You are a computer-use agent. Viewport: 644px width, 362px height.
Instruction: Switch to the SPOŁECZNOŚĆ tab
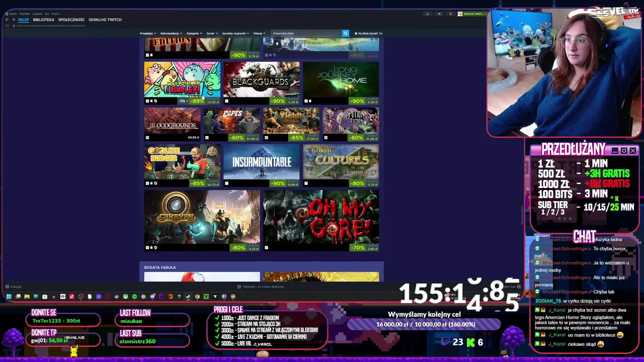click(x=71, y=20)
